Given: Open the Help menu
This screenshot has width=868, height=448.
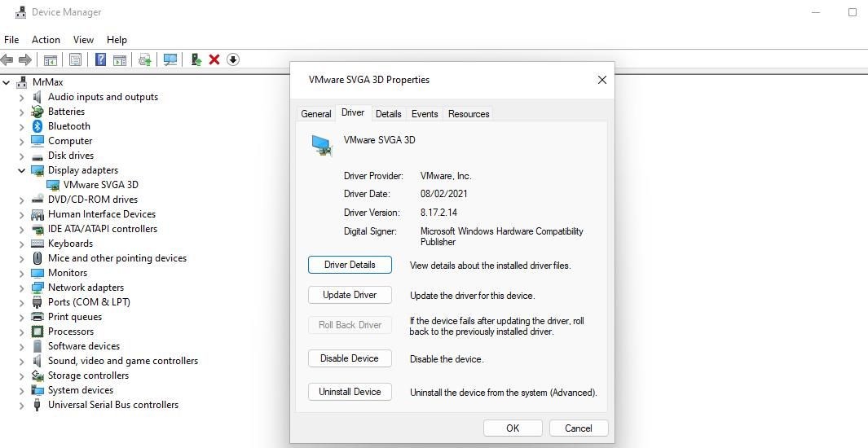Looking at the screenshot, I should click(x=117, y=40).
